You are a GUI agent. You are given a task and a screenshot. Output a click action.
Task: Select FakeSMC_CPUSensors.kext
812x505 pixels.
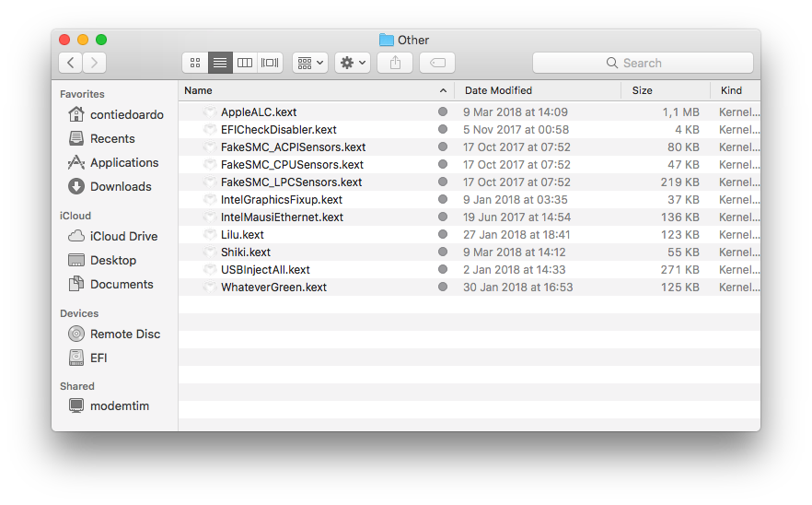pyautogui.click(x=292, y=164)
